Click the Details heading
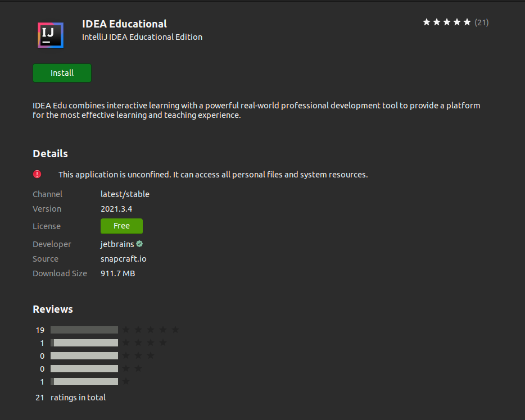This screenshot has width=525, height=420. pyautogui.click(x=50, y=153)
